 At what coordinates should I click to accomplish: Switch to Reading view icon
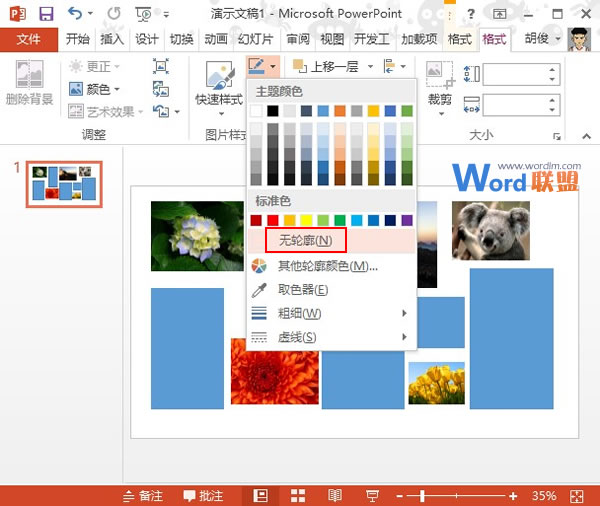pyautogui.click(x=335, y=496)
